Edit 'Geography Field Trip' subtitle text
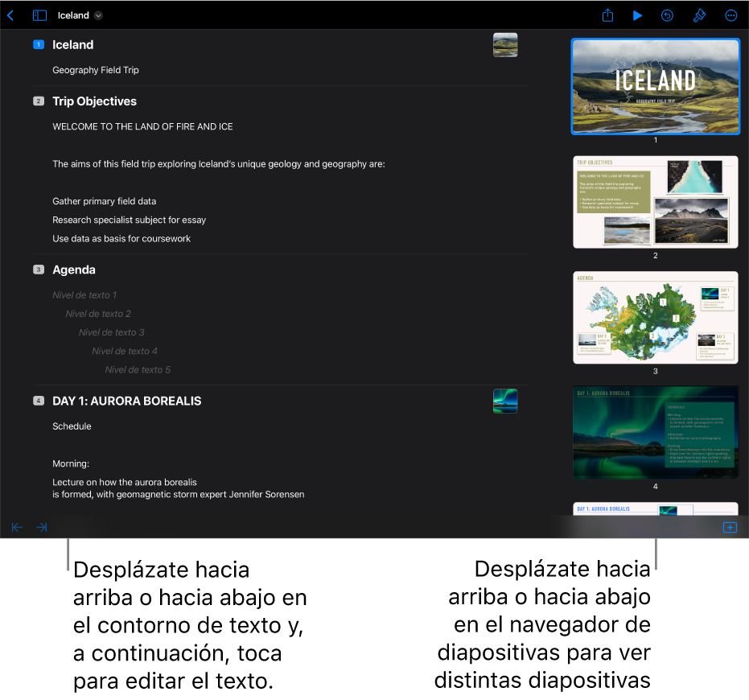The image size is (749, 700). coord(96,70)
